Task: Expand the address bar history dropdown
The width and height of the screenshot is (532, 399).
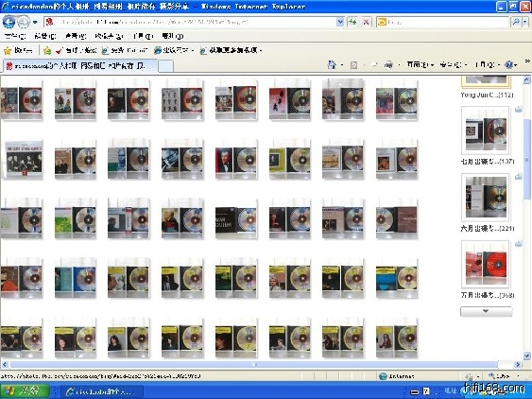Action: (x=340, y=22)
